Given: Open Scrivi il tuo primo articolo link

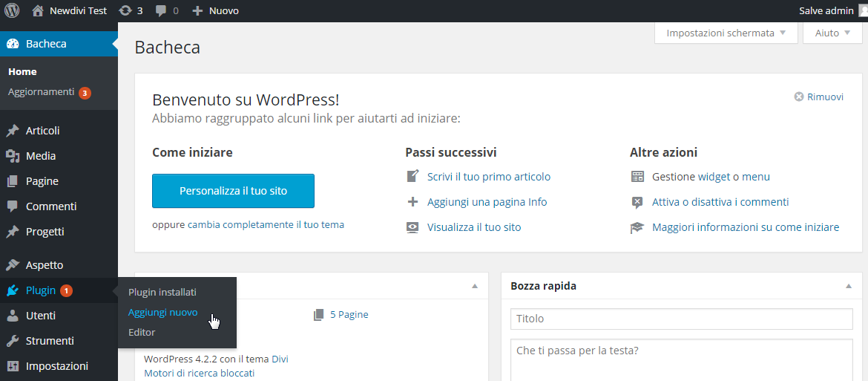Looking at the screenshot, I should coord(488,177).
